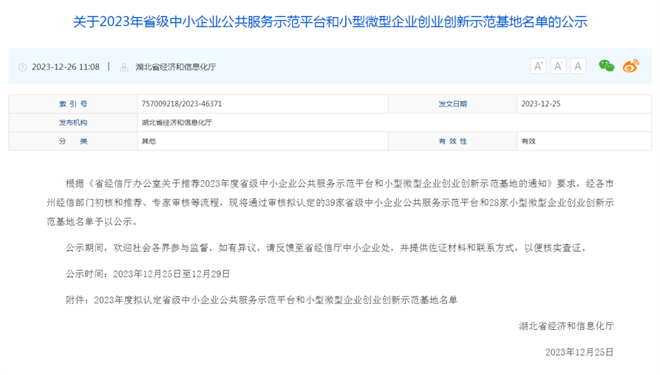The width and height of the screenshot is (660, 375).
Task: Click paragraph starting 公示期间，欢迎社会各界参与监督
Action: [x=326, y=248]
